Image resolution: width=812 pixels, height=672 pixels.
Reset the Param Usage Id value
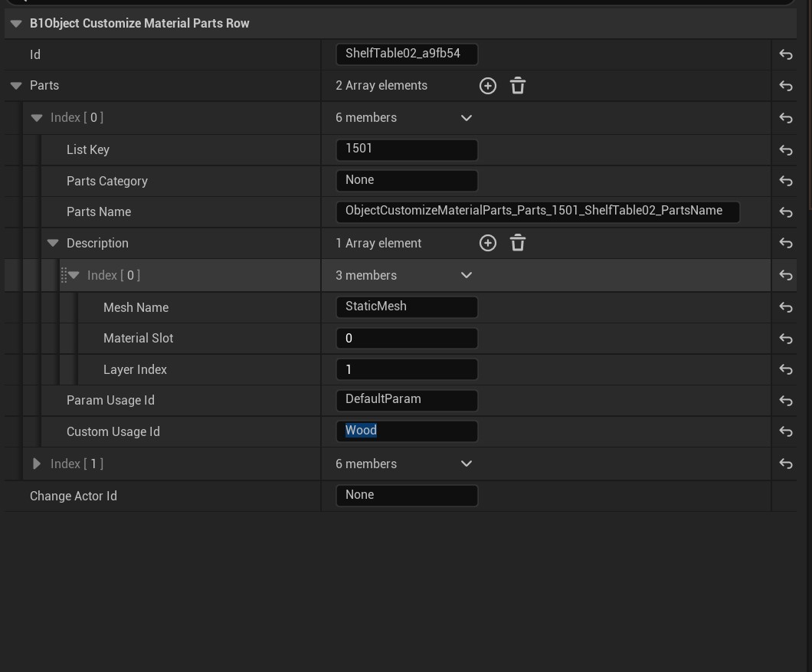click(786, 401)
